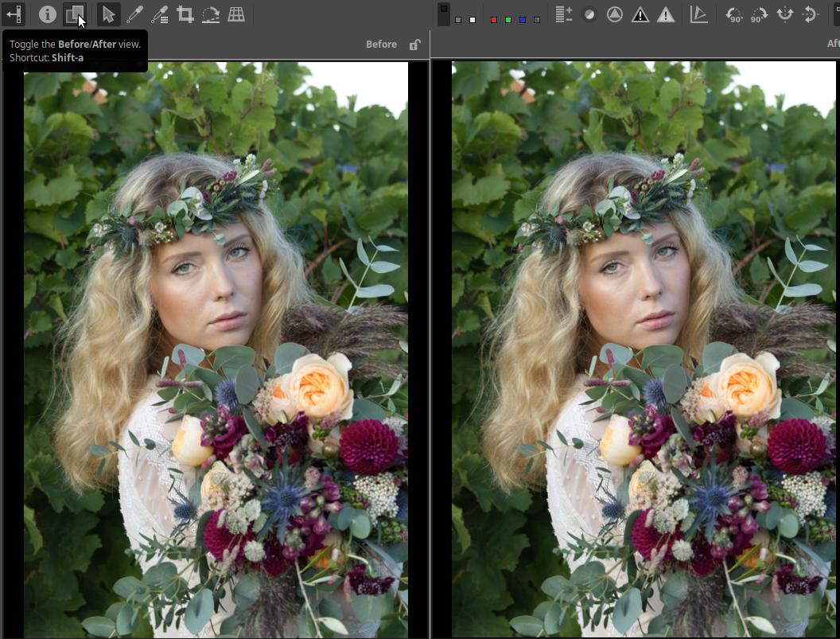Enable blue channel preview mode
840x639 pixels.
[523, 20]
